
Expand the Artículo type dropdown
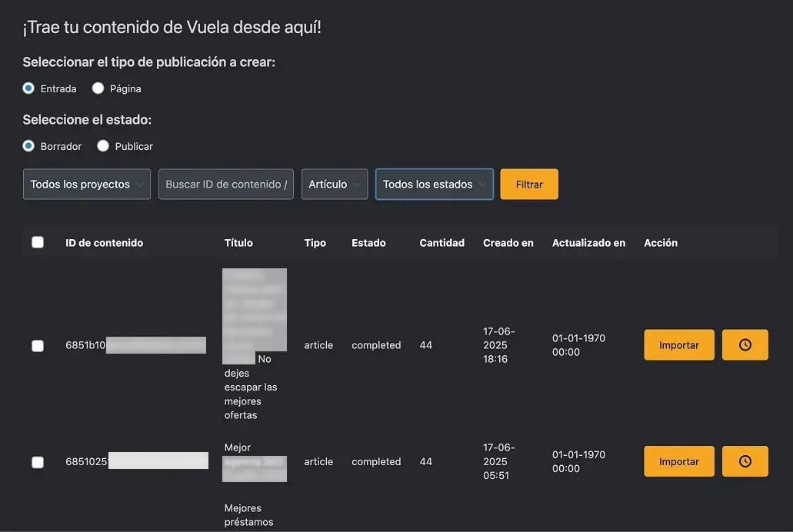click(335, 184)
